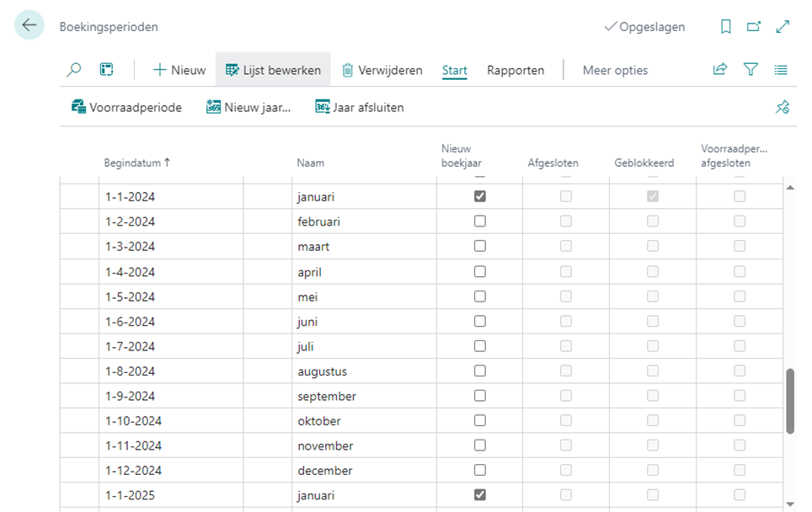
Task: Click the vertical scrollbar thumb
Action: click(790, 401)
